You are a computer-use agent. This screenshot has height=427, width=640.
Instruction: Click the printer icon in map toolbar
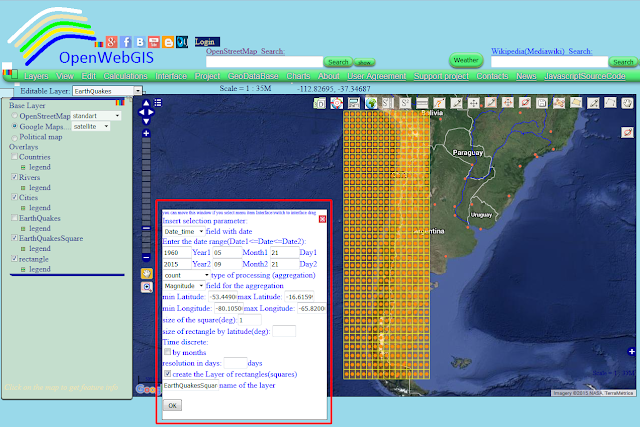click(x=354, y=103)
